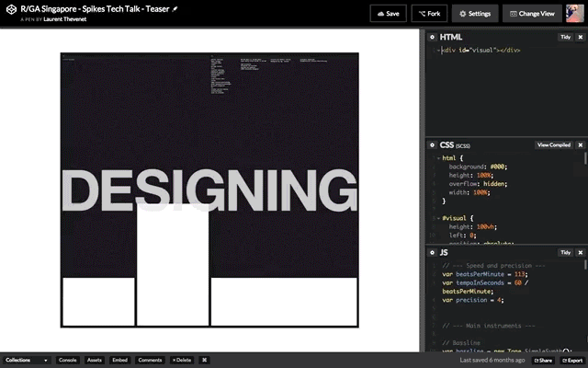Viewport: 588px width, 368px height.
Task: Open author link Laurent Thevenet
Action: coord(65,19)
